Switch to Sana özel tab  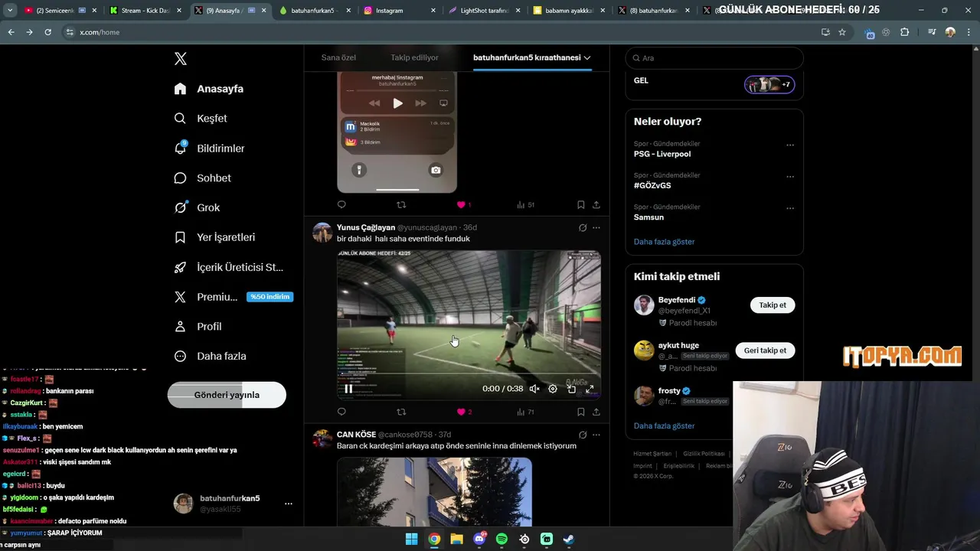(338, 57)
